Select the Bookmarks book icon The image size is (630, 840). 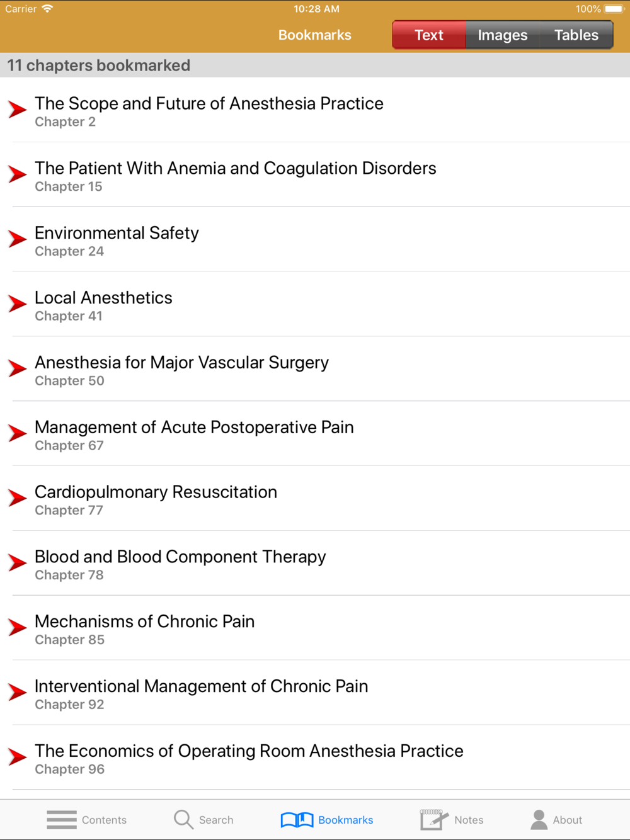pos(297,819)
